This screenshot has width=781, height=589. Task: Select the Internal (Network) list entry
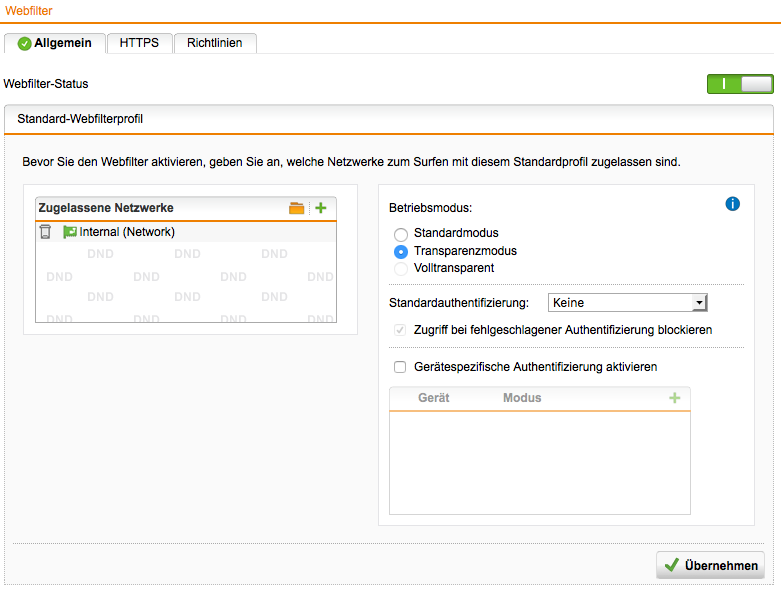click(x=127, y=232)
